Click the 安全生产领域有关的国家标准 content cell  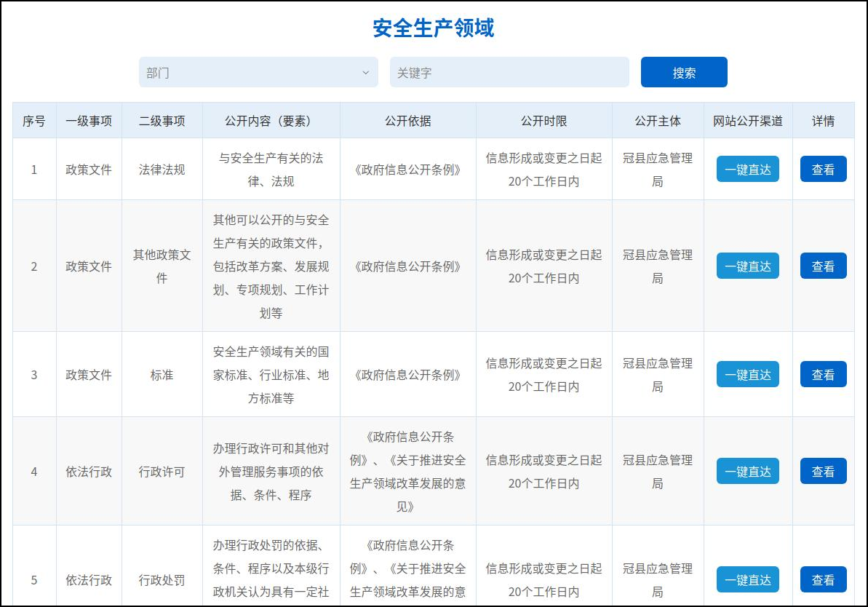(271, 375)
